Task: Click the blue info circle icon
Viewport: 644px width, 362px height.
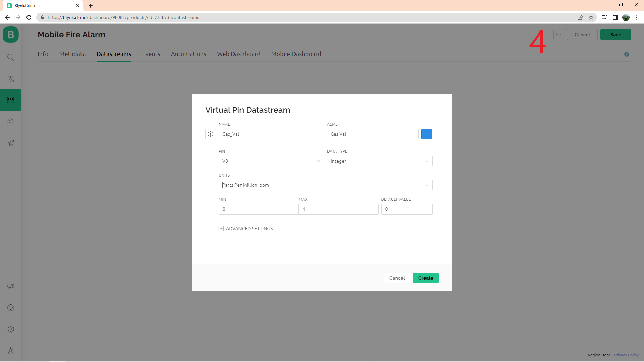Action: pyautogui.click(x=626, y=54)
